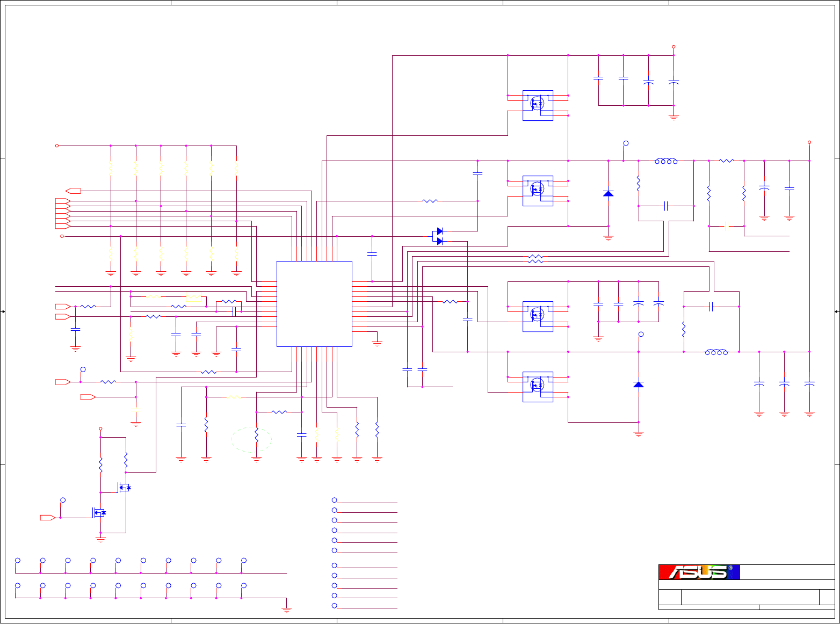Image resolution: width=840 pixels, height=624 pixels.
Task: Click the red power terminal at the top right
Action: coord(674,47)
